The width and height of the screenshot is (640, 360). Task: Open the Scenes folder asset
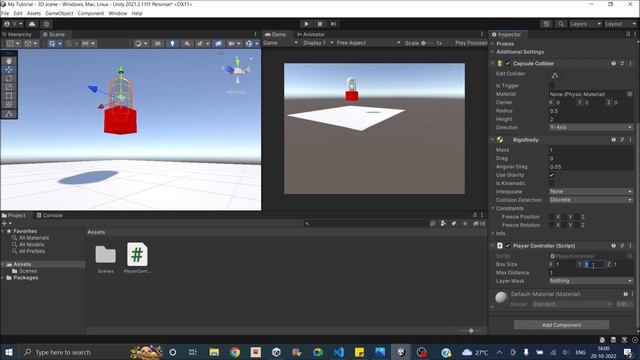(106, 258)
